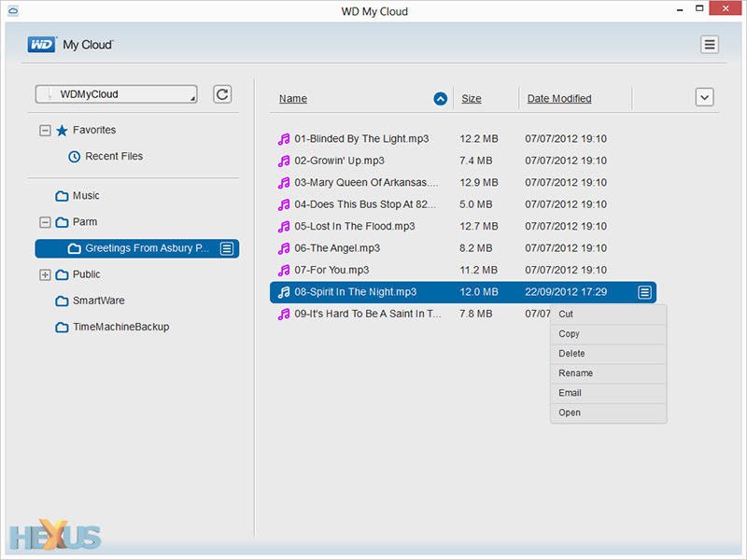This screenshot has width=747, height=560.
Task: Select file name 07-For You.mp3
Action: pyautogui.click(x=331, y=271)
